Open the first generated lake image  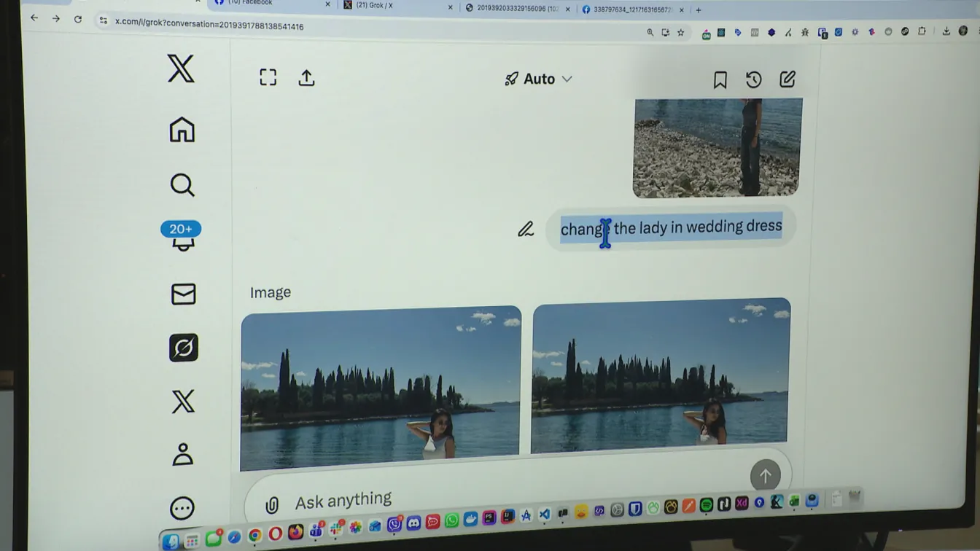(381, 388)
